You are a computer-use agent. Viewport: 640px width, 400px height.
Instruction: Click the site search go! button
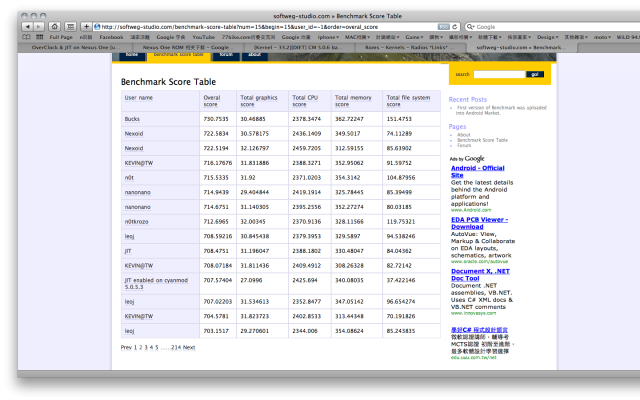(535, 74)
